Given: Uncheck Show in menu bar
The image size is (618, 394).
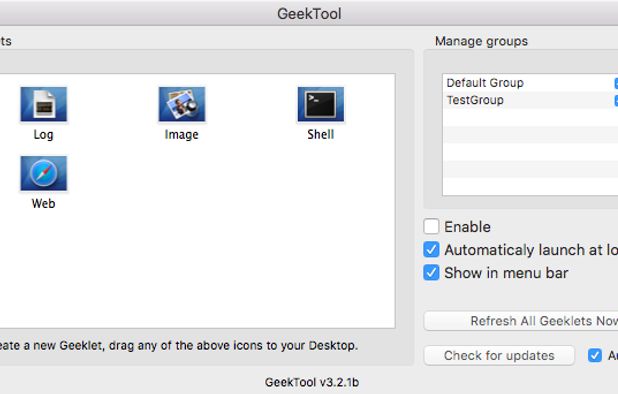Looking at the screenshot, I should 431,273.
